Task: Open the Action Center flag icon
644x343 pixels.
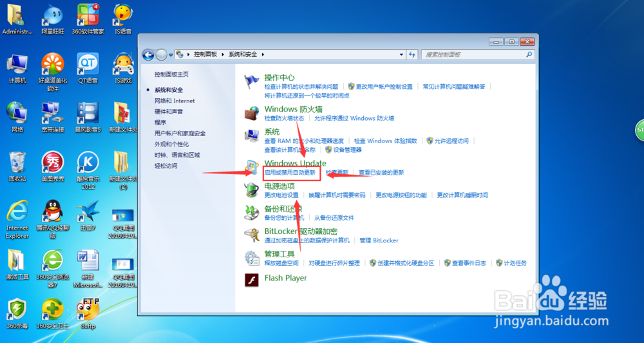Action: point(251,82)
